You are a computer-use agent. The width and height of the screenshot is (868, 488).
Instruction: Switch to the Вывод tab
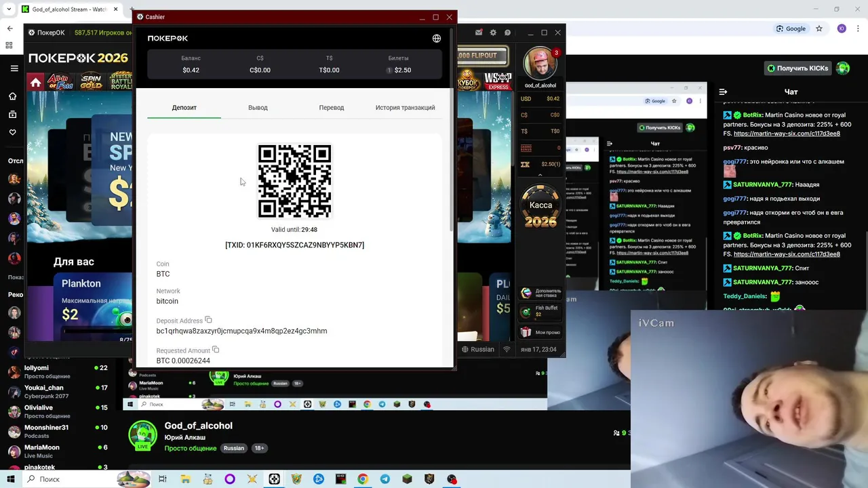tap(258, 108)
